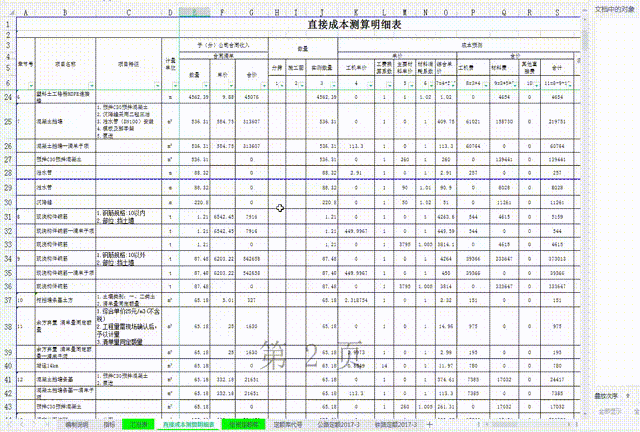Screen dimensions: 640x432
Task: Switch to the 指标 sheet tab
Action: (x=109, y=425)
